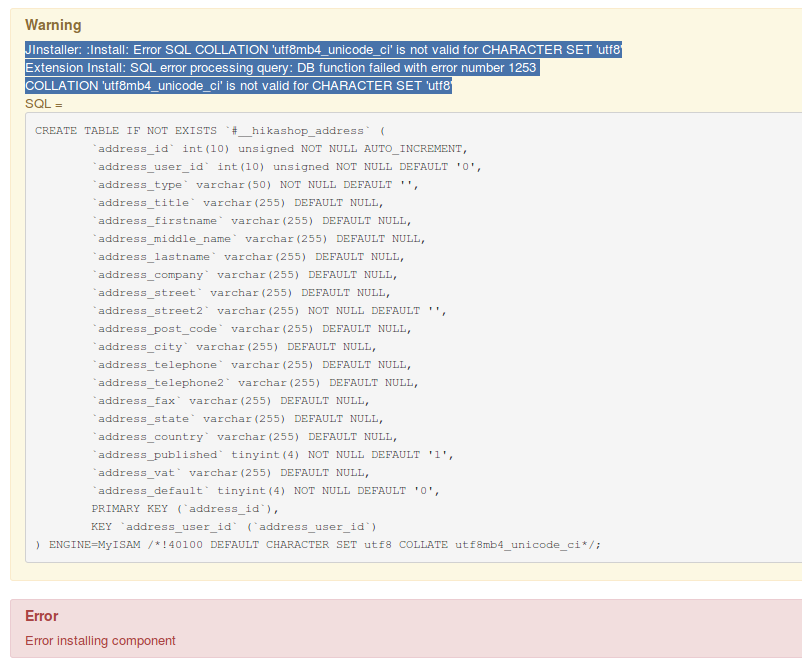Click the 'PRIMARY KEY (`address_id`)' line
802x667 pixels.
pyautogui.click(x=185, y=508)
